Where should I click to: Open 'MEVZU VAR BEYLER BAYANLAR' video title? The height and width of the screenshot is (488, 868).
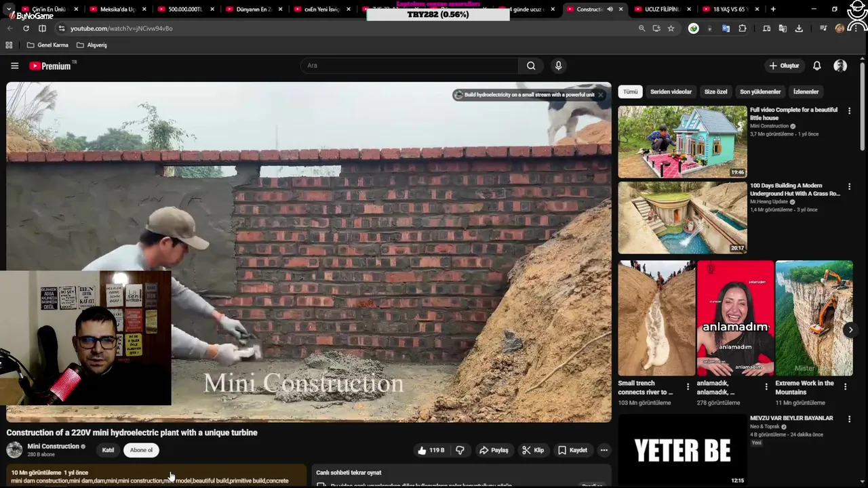coord(791,418)
